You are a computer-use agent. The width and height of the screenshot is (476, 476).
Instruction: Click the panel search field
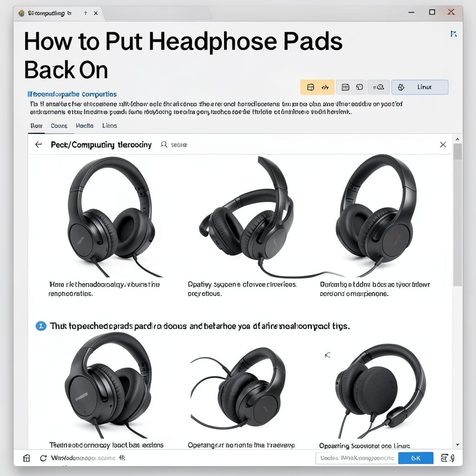tap(179, 145)
